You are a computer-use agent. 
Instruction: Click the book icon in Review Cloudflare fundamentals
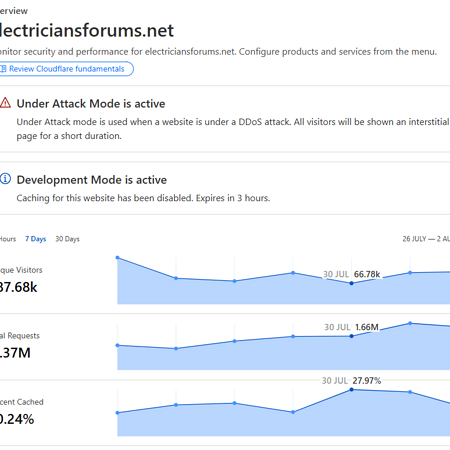[x=3, y=69]
